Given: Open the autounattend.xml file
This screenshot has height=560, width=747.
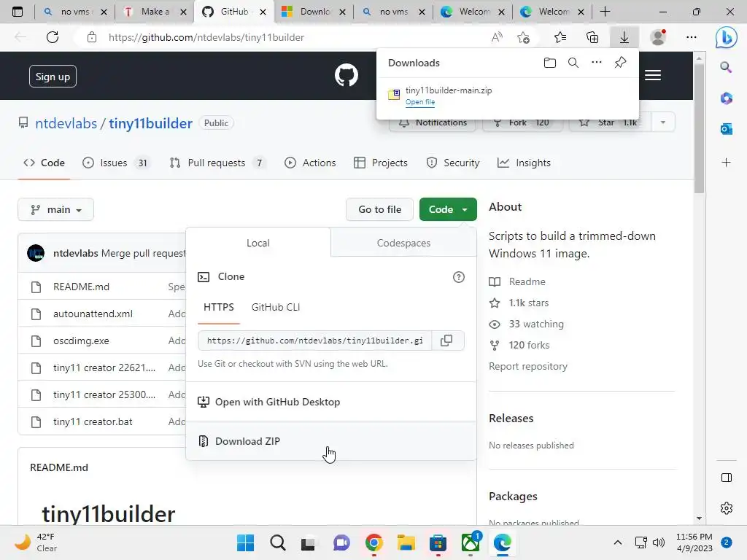Looking at the screenshot, I should 93,314.
